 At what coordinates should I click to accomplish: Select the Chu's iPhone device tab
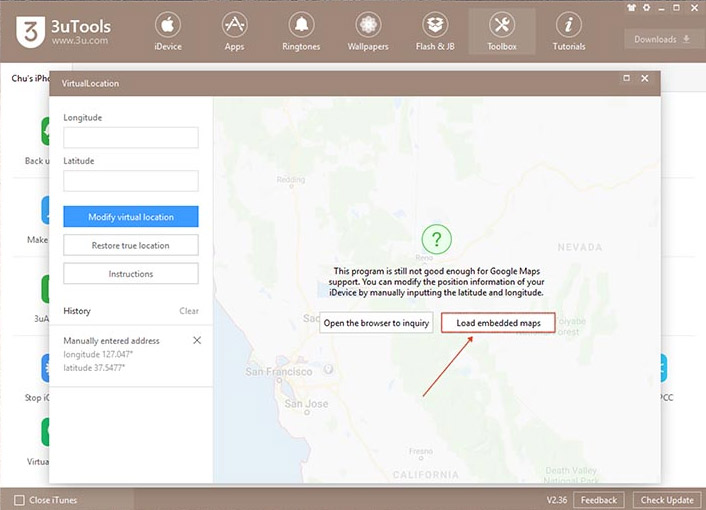coord(30,78)
